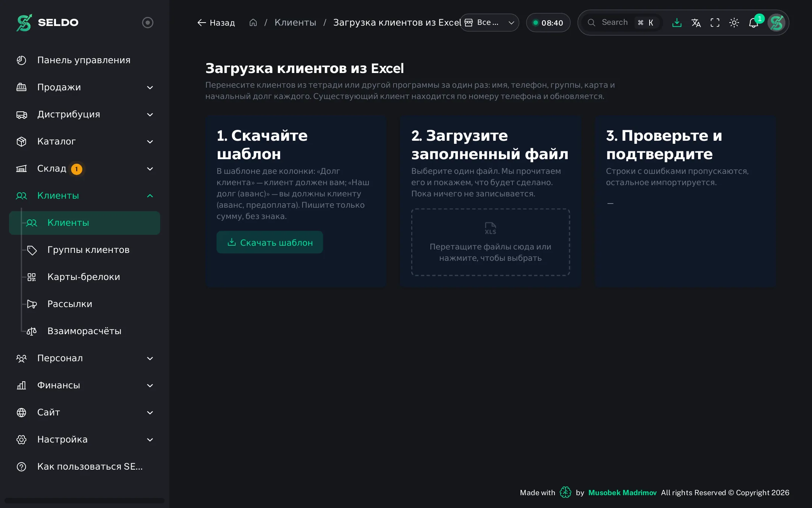
Task: Click the Настройка gear icon
Action: pos(21,440)
